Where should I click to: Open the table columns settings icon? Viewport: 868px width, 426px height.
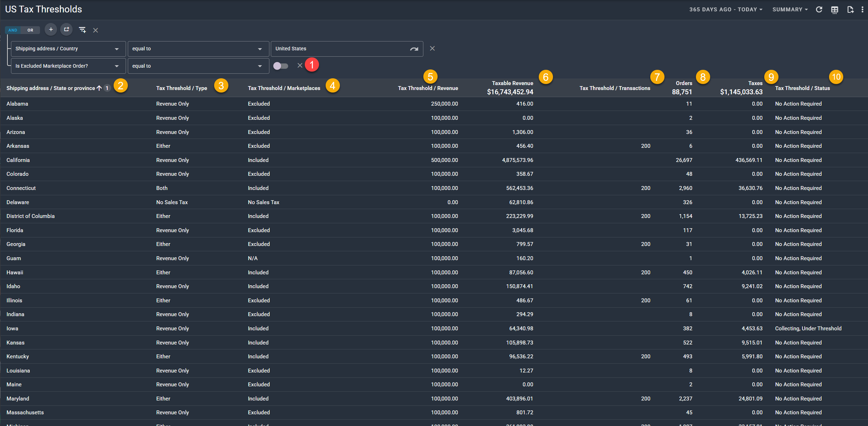coord(834,10)
